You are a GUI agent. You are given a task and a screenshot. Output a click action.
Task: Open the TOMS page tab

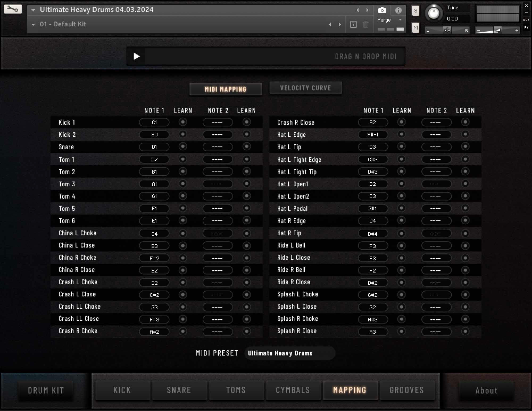(236, 390)
